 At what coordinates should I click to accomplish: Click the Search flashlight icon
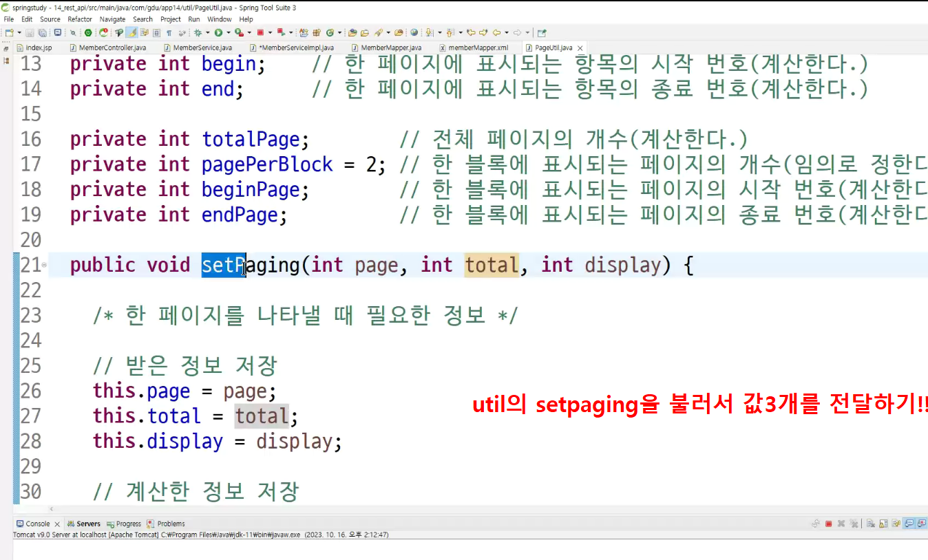coord(379,32)
